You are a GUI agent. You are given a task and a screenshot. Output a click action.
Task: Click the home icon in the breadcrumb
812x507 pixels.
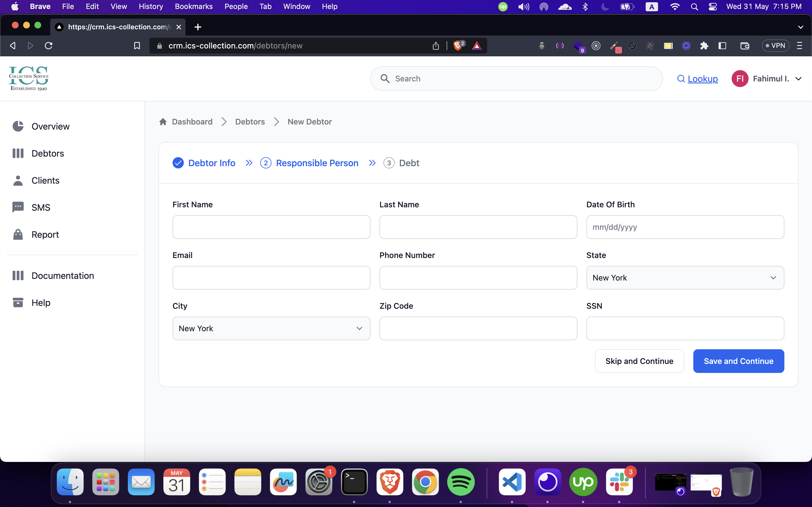point(163,122)
